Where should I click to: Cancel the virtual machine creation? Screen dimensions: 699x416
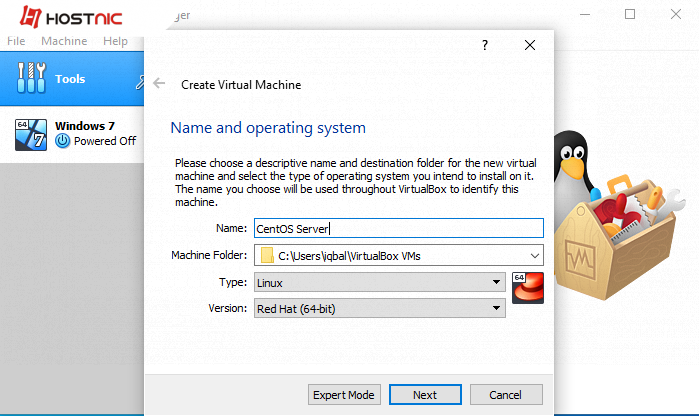tap(506, 395)
